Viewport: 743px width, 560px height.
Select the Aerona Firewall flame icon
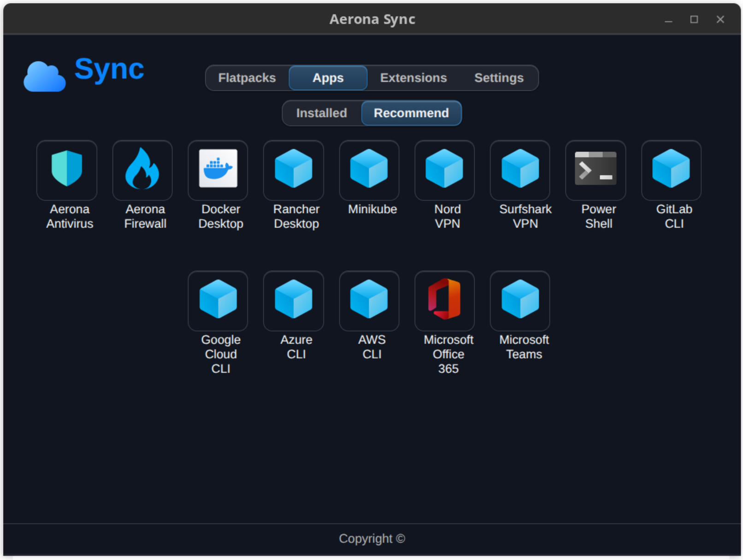(142, 170)
